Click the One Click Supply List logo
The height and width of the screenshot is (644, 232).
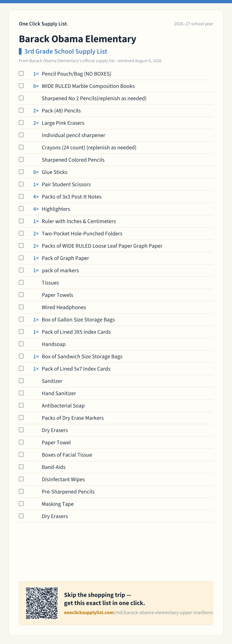click(x=43, y=24)
